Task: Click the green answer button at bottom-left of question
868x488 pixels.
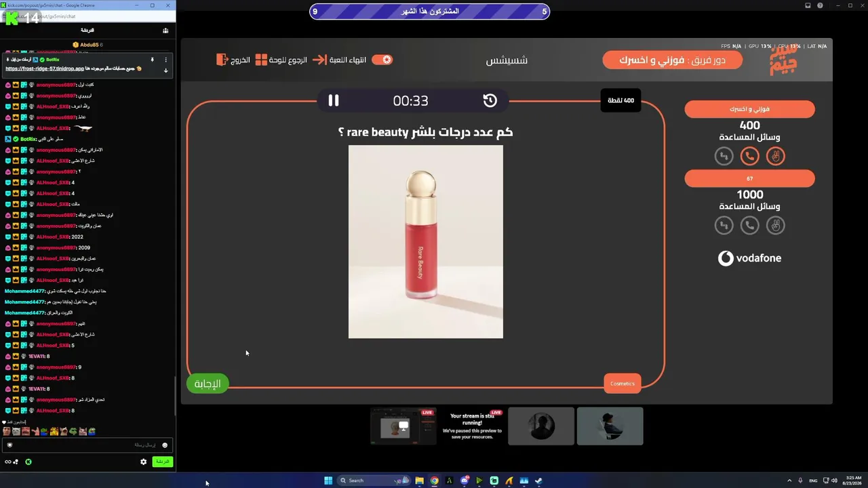Action: (208, 384)
